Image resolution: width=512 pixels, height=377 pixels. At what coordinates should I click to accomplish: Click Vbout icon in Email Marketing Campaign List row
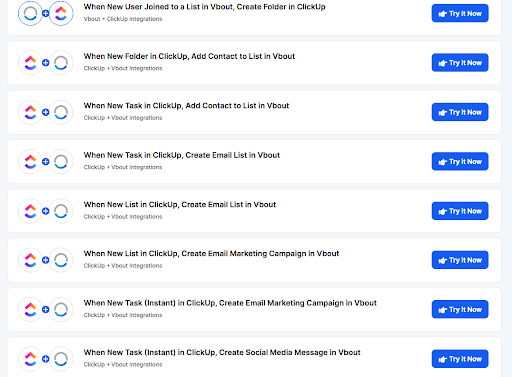[x=61, y=260]
